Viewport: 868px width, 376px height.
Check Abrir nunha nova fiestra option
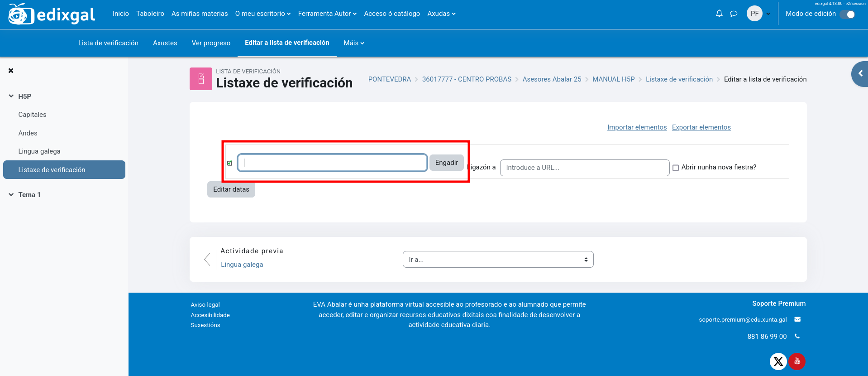point(676,168)
